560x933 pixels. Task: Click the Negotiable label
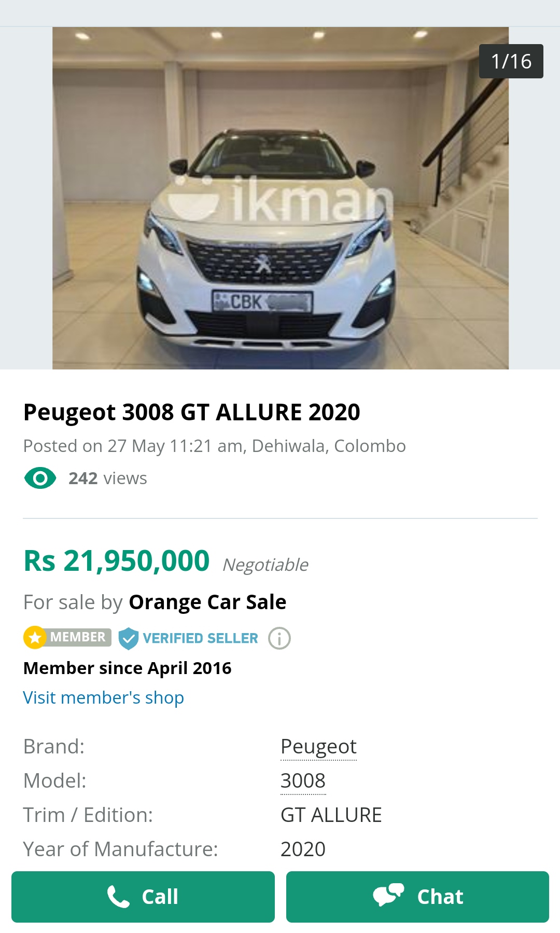click(x=265, y=565)
